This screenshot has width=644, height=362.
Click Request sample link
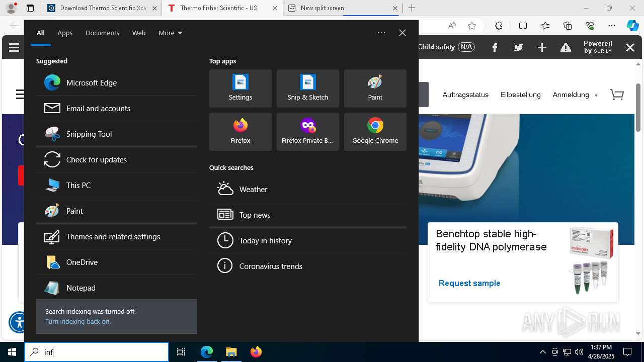tap(469, 283)
